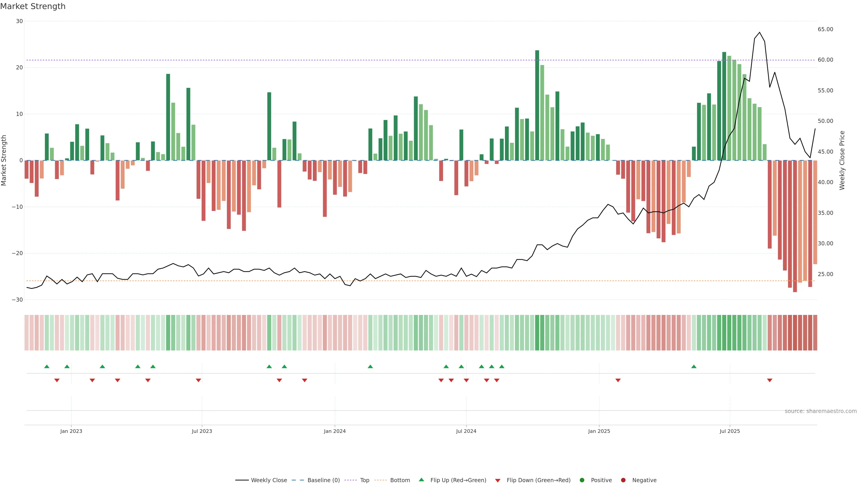Click the Jul 2025 x-axis label

coord(729,431)
